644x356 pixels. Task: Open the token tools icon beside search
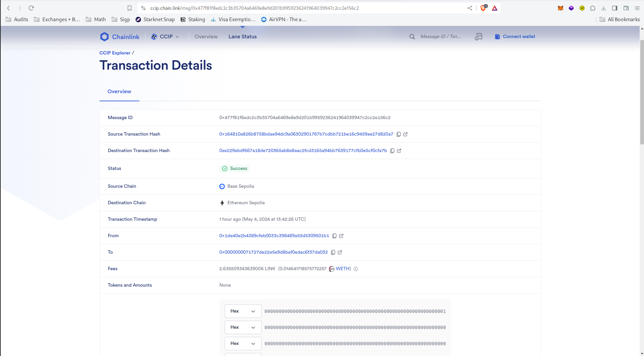[x=478, y=37]
